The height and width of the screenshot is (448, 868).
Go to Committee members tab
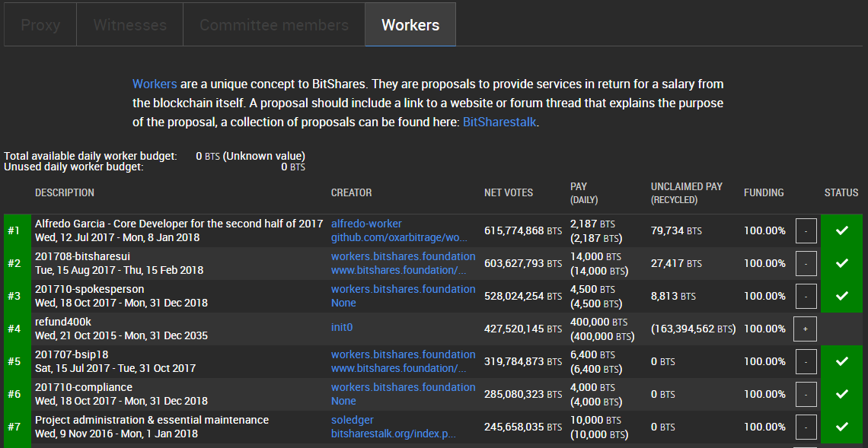coord(274,25)
